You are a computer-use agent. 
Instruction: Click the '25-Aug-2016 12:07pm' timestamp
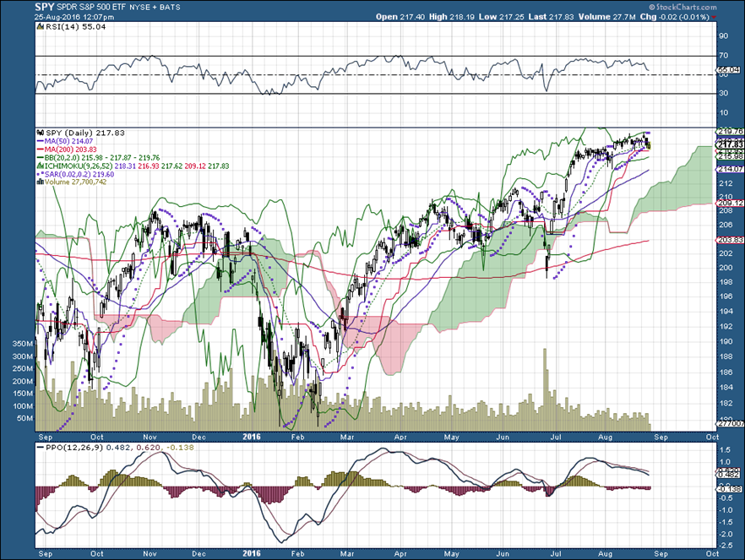(x=74, y=17)
